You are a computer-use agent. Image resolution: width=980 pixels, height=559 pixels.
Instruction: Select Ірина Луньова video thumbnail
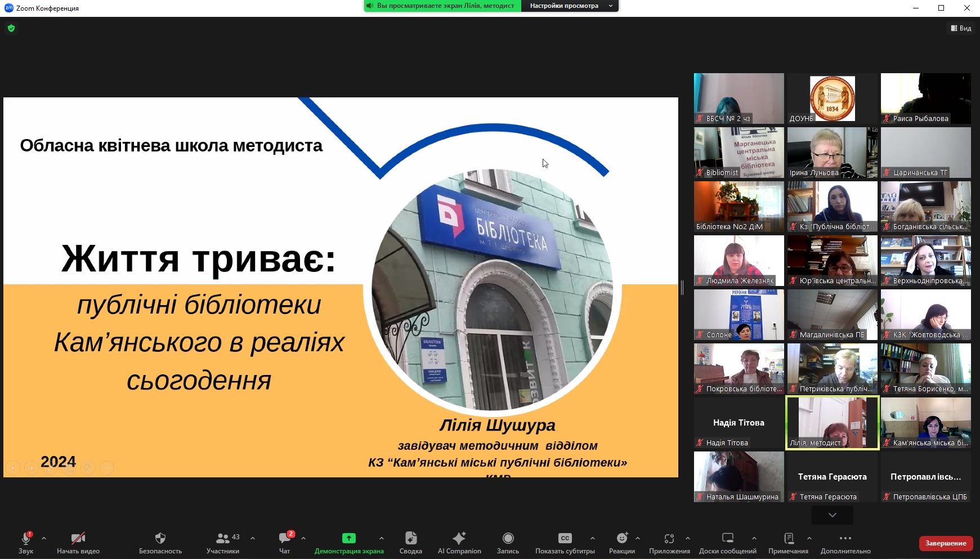832,153
